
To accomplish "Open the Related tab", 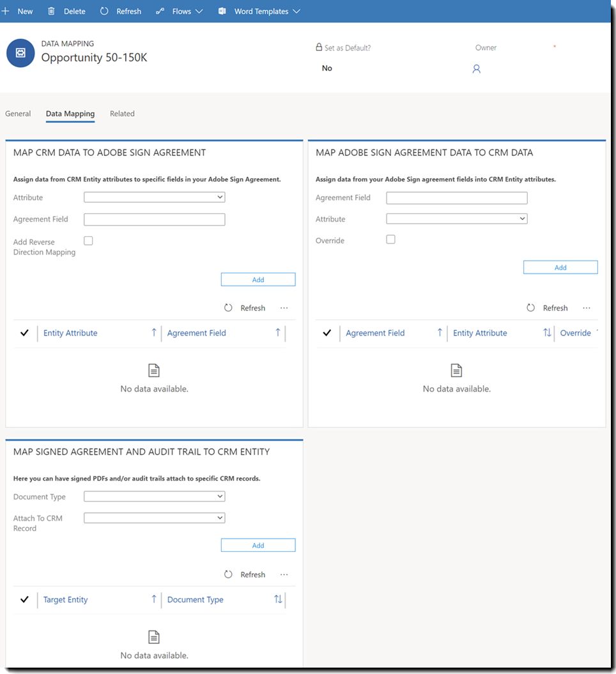I will (x=122, y=114).
